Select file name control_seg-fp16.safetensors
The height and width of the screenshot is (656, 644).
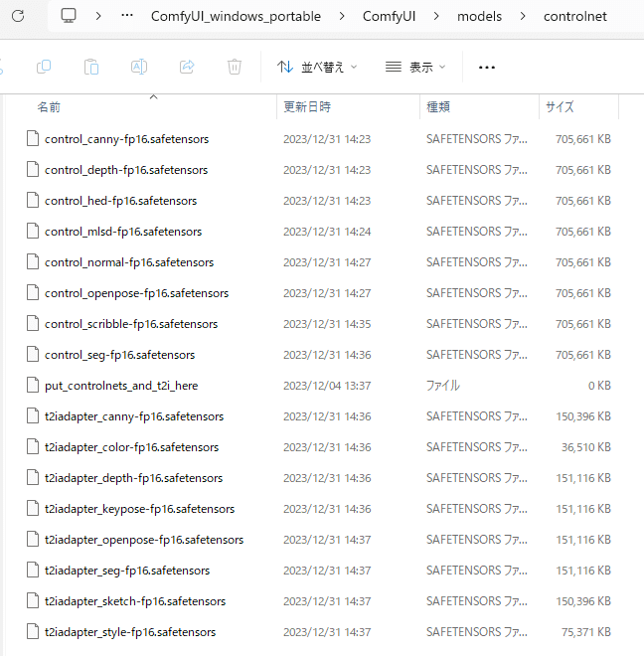pos(120,355)
